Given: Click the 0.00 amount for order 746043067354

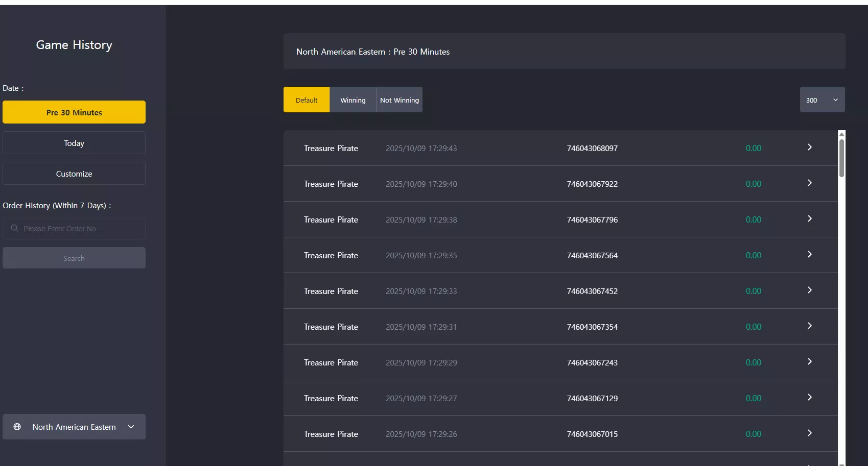Looking at the screenshot, I should point(753,327).
